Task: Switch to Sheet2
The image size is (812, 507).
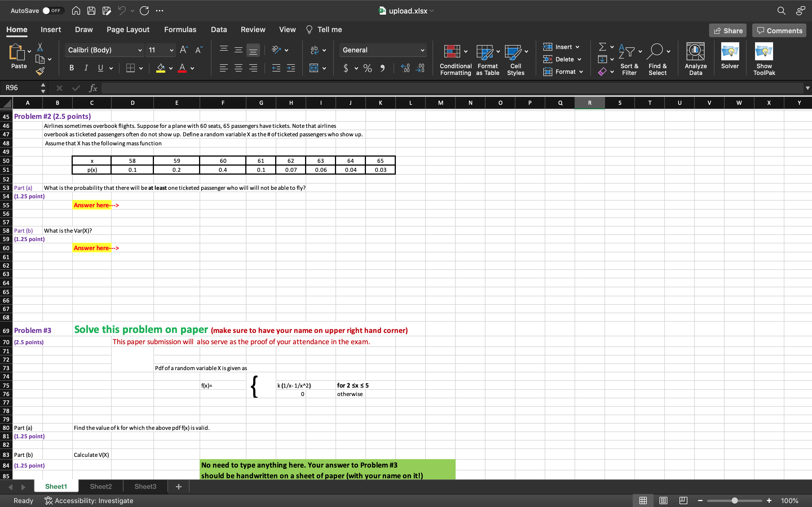Action: (x=100, y=486)
